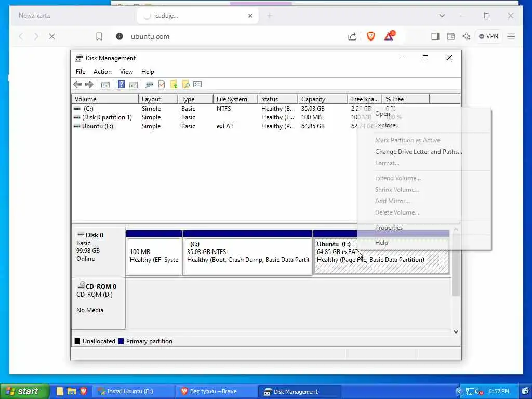Screen dimensions: 532x399
Task: Open the Brave Wallet icon
Action: (450, 36)
